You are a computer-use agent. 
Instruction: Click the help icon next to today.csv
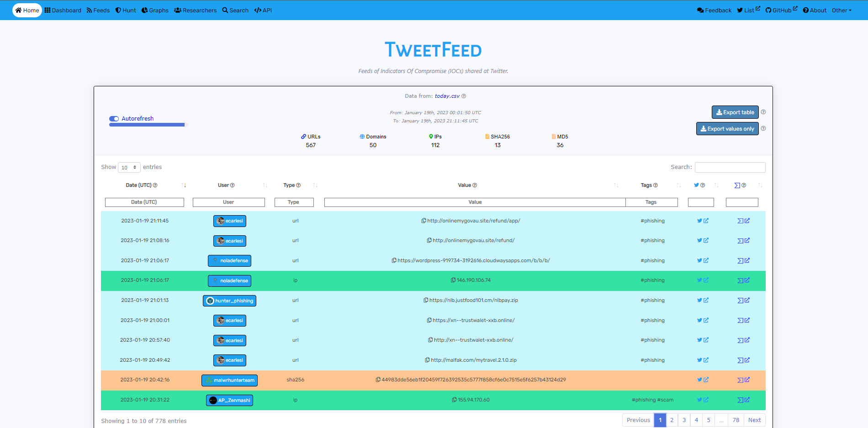point(464,96)
